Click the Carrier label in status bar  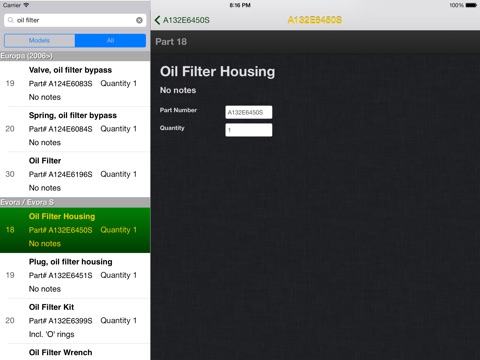coord(12,5)
